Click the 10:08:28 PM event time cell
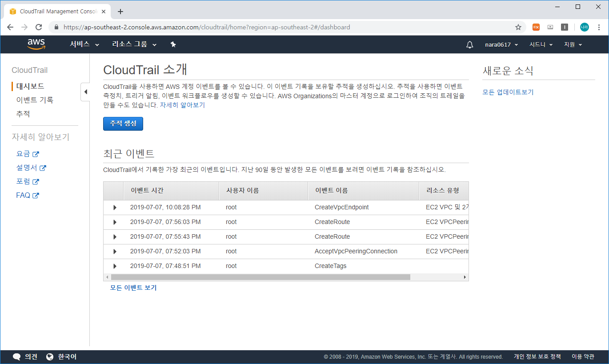Screen dimensions: 609x364 click(165, 207)
